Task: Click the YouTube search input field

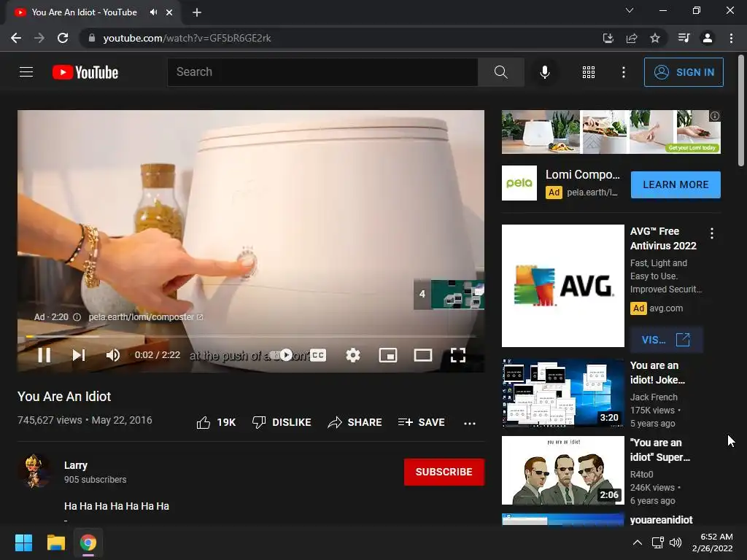Action: [x=322, y=72]
